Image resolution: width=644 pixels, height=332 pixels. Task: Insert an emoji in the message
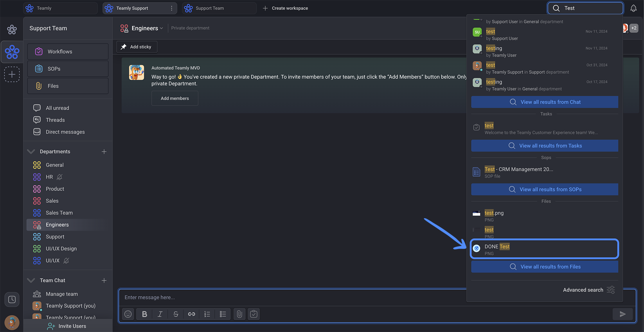pos(128,314)
